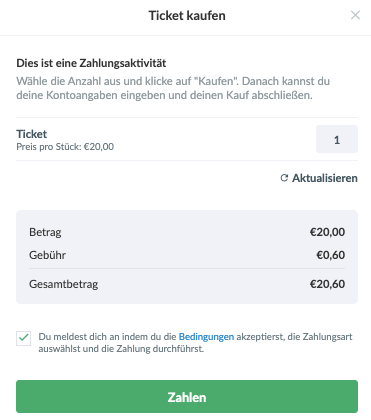Click the €20,60 total amount
Viewport: 371px width, 420px height.
pos(327,284)
